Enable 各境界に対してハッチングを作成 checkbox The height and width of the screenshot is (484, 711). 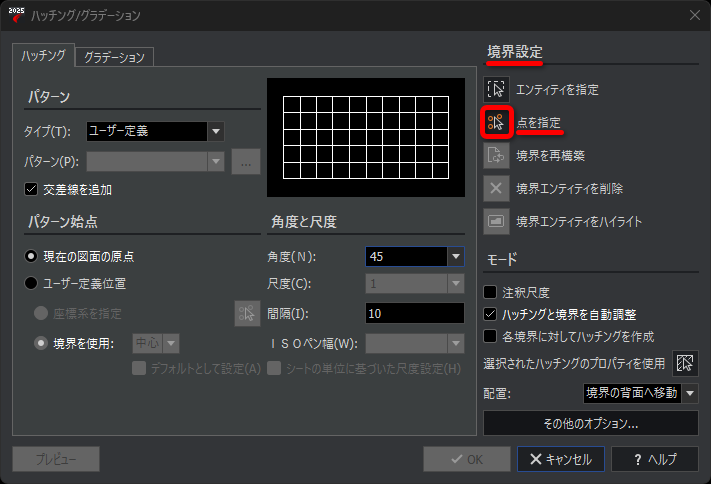[490, 336]
